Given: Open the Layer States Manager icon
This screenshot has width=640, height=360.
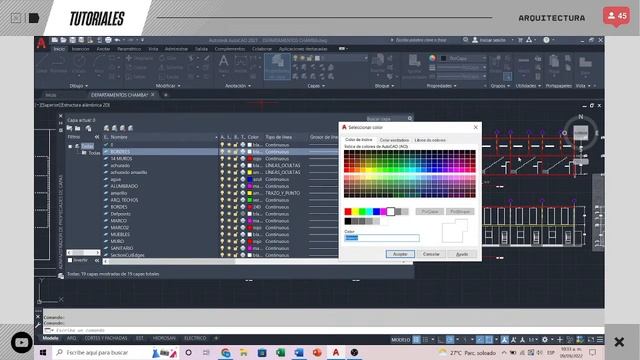Looking at the screenshot, I should coord(88,128).
